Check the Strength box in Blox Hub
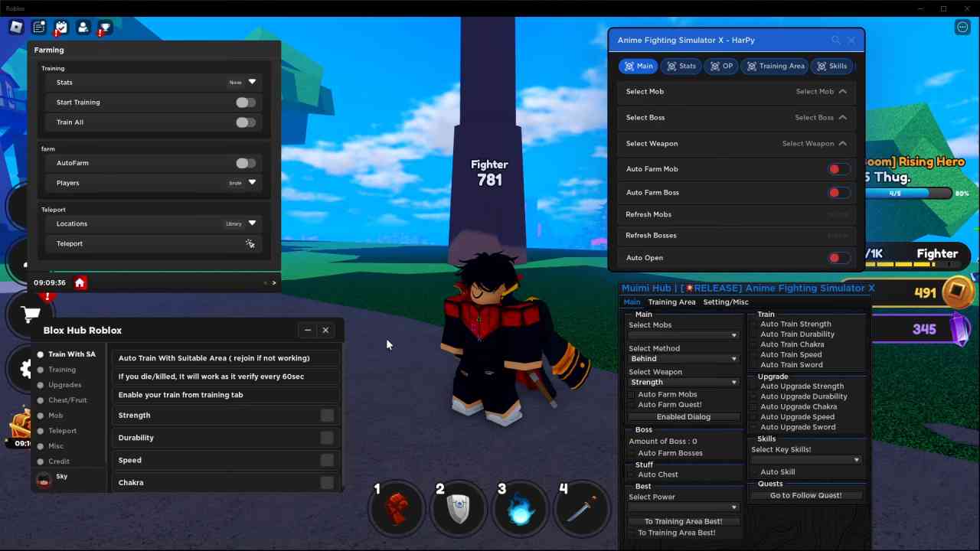Viewport: 980px width, 551px height. tap(327, 416)
